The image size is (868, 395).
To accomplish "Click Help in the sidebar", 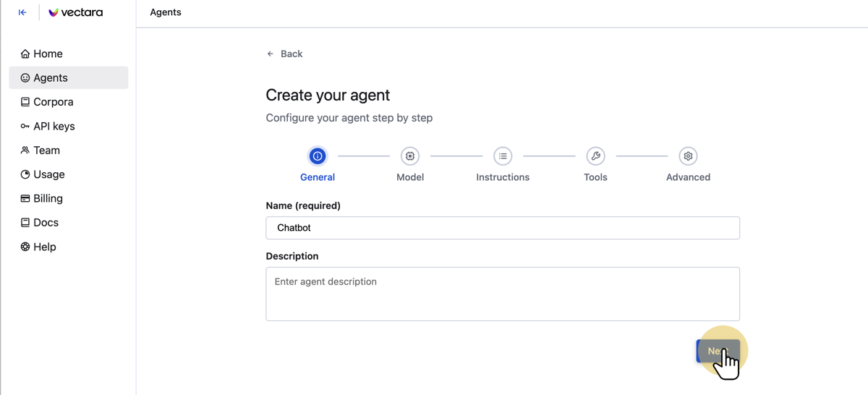I will tap(44, 247).
